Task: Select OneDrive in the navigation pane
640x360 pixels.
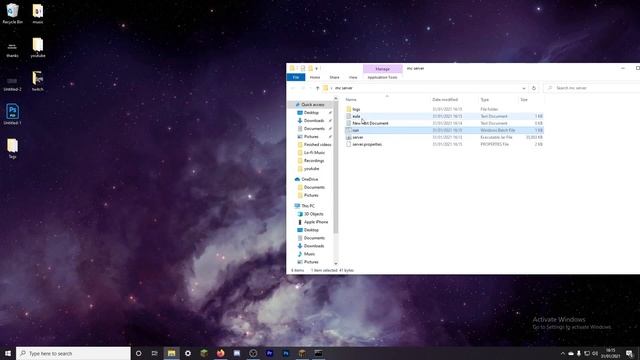Action: pos(309,179)
